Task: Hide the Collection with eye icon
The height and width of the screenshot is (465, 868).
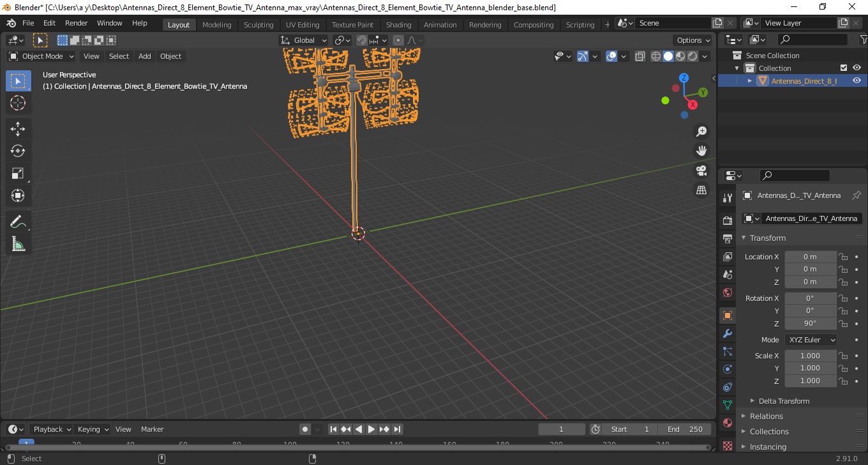Action: pos(857,68)
